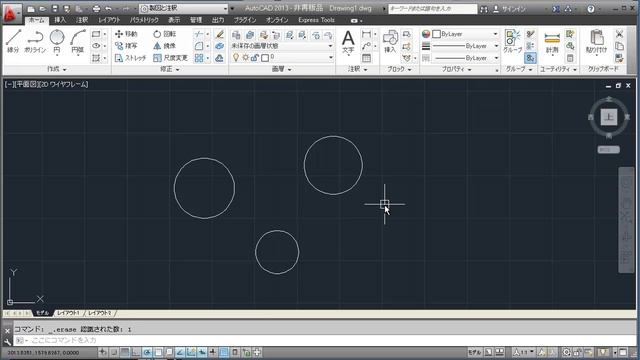The height and width of the screenshot is (360, 640).
Task: Click the Plot printer icon in quick access
Action: pyautogui.click(x=96, y=9)
